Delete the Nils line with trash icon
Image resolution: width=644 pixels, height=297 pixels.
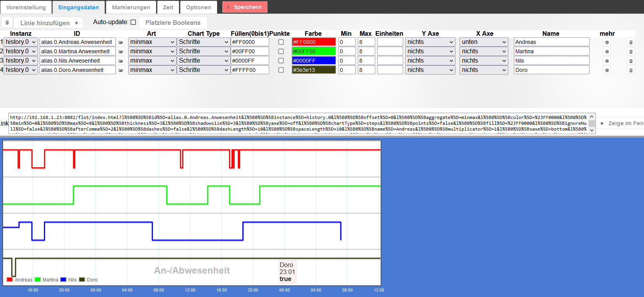pos(631,61)
